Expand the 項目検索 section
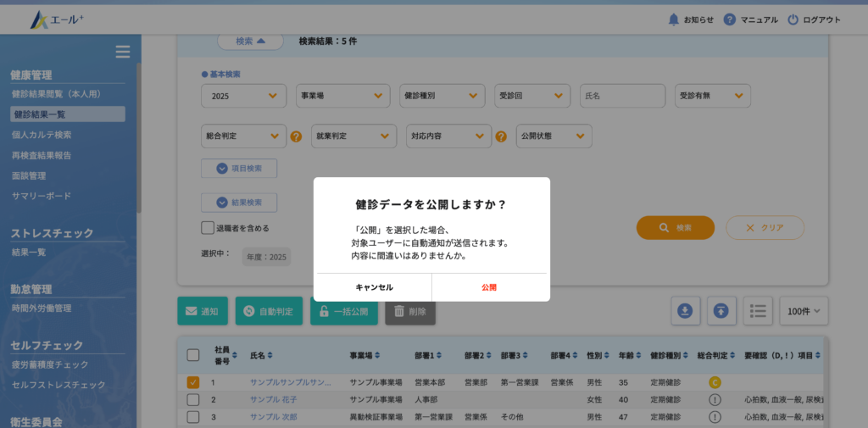 239,168
